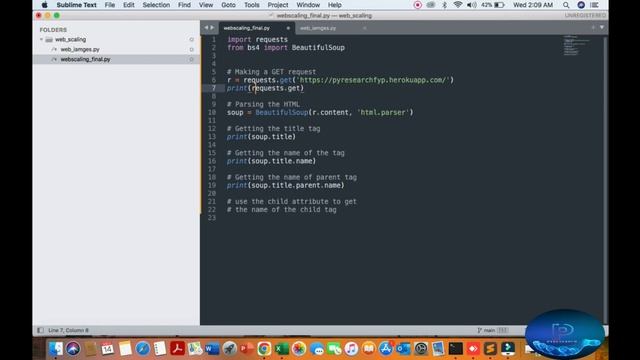Toggle the side bar icon in status bar

[40, 330]
